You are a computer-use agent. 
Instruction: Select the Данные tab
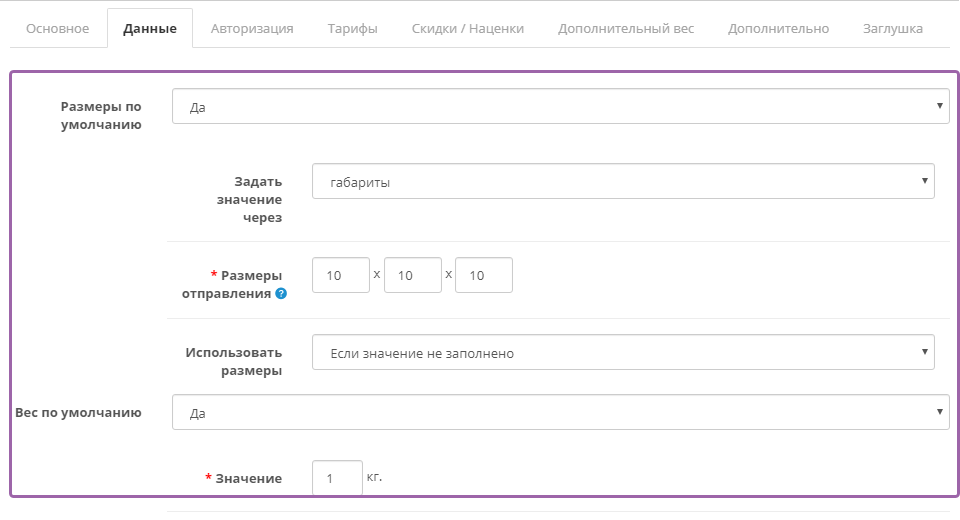click(x=150, y=28)
